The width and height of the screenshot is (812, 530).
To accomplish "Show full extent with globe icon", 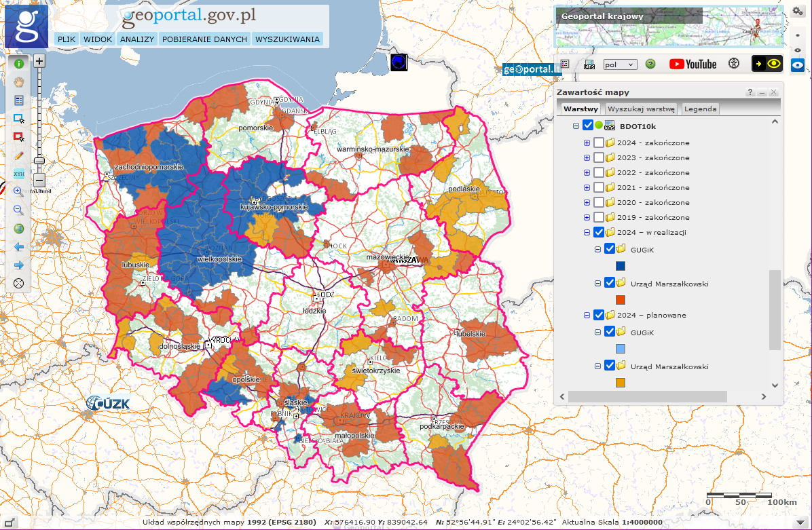I will (x=19, y=228).
